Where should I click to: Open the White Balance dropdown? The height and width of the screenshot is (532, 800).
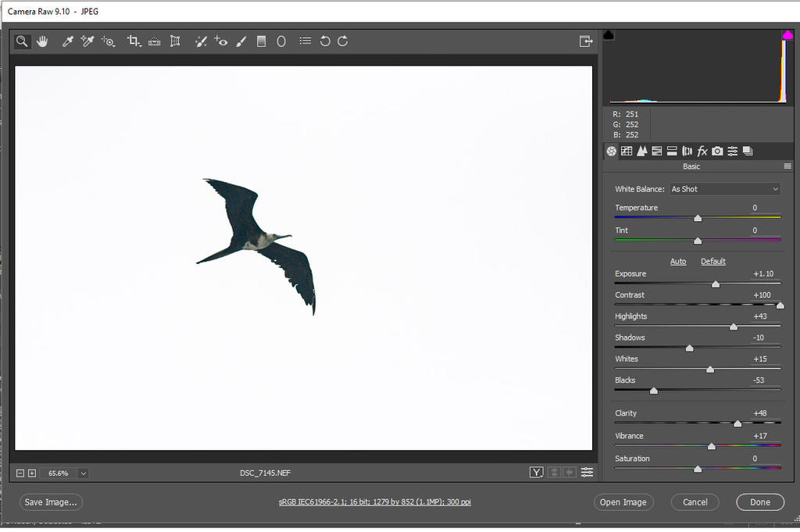coord(724,189)
